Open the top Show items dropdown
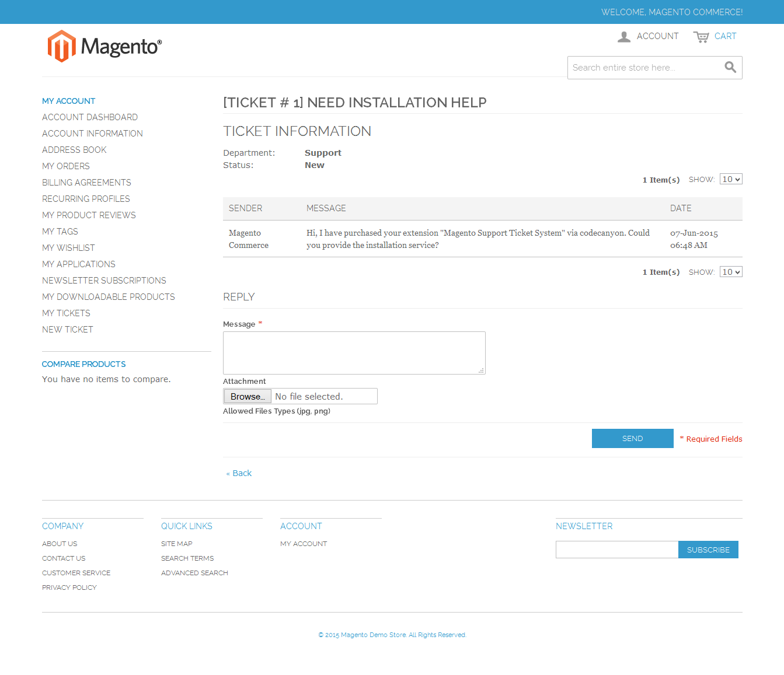This screenshot has width=784, height=675. tap(731, 179)
